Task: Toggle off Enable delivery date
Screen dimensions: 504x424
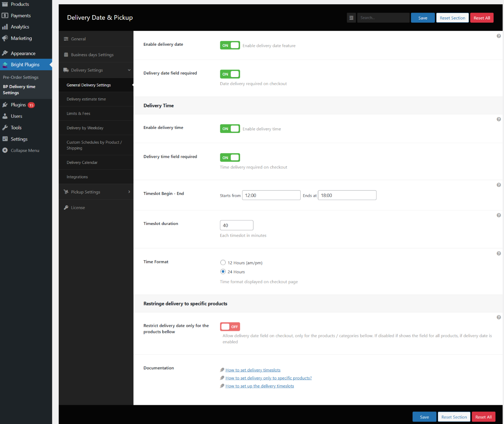Action: 230,45
